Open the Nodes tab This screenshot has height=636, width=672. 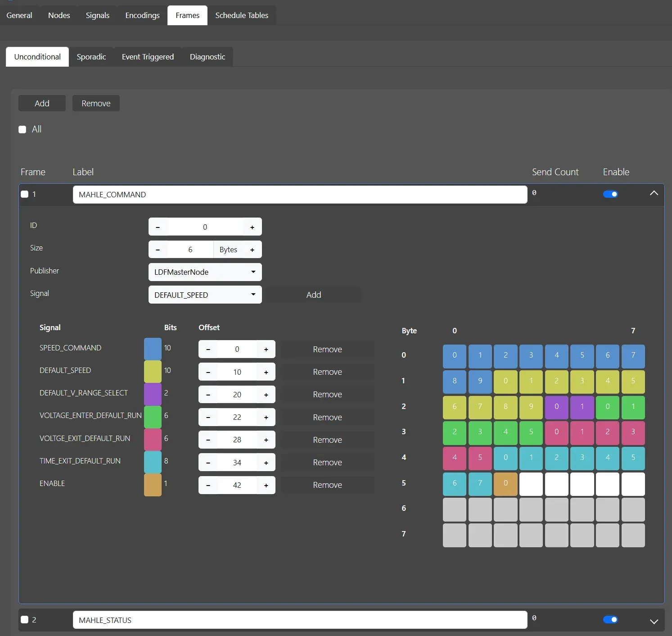[x=59, y=15]
